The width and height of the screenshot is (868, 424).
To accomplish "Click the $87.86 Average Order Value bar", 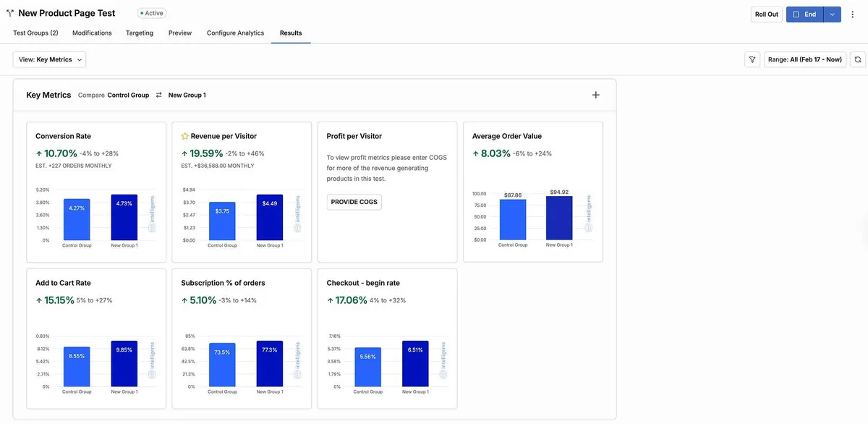I will coord(513,220).
